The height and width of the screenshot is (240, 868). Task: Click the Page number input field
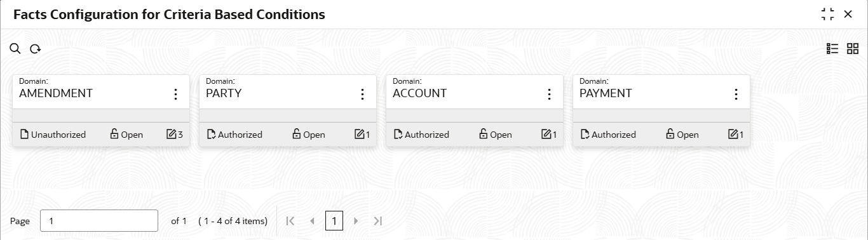(99, 221)
